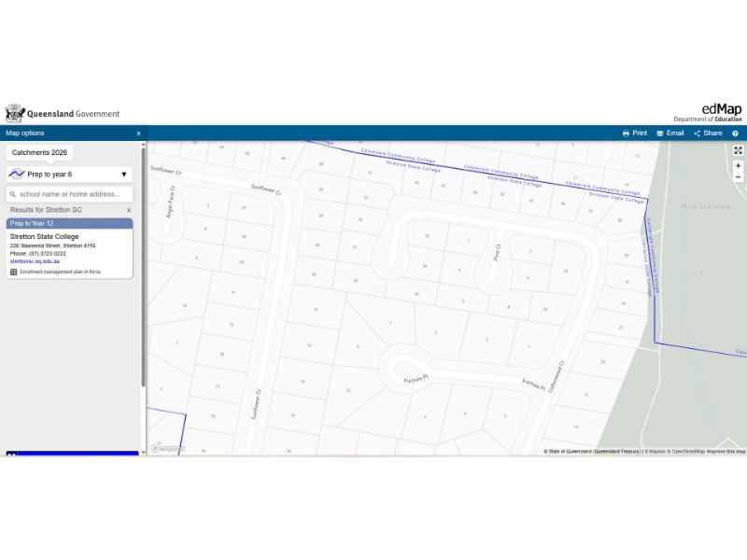Open the Improve this map link
The height and width of the screenshot is (560, 747).
[x=726, y=452]
